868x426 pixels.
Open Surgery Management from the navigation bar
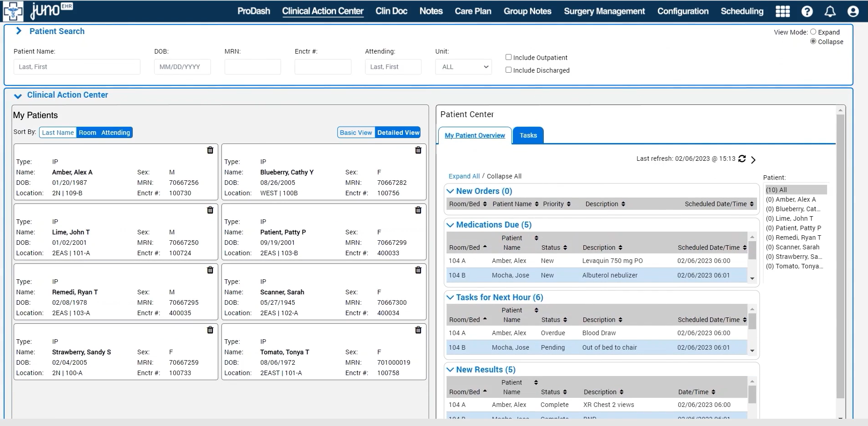coord(603,11)
